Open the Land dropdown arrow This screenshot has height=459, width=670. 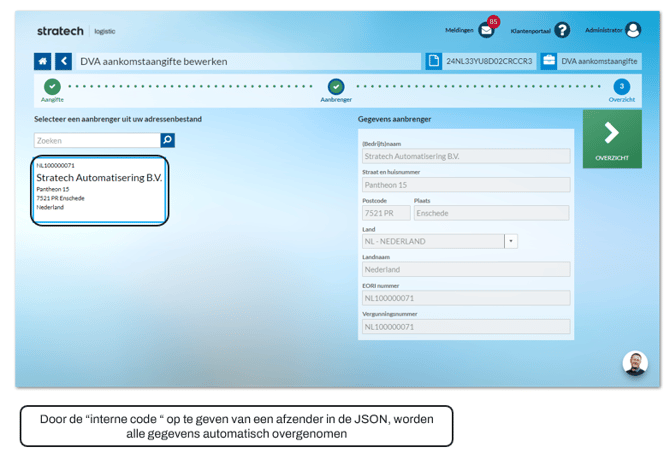pos(511,241)
